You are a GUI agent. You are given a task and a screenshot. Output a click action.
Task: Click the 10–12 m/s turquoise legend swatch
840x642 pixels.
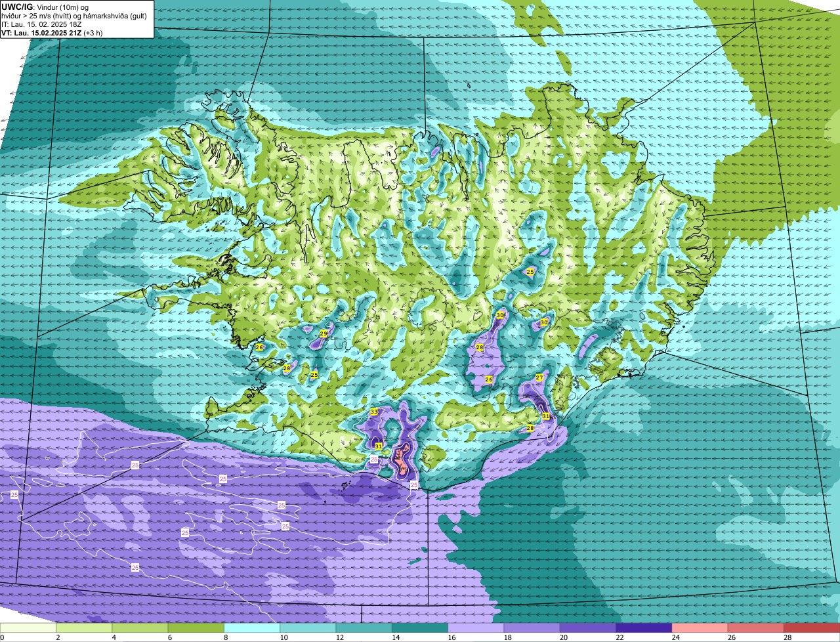(x=308, y=628)
